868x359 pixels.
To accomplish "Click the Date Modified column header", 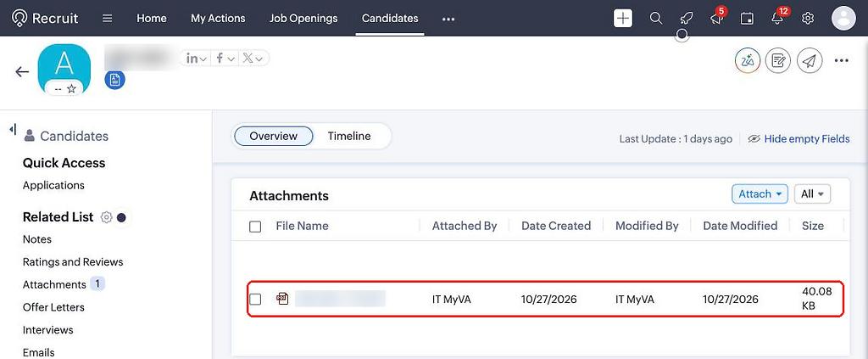I will pyautogui.click(x=740, y=226).
